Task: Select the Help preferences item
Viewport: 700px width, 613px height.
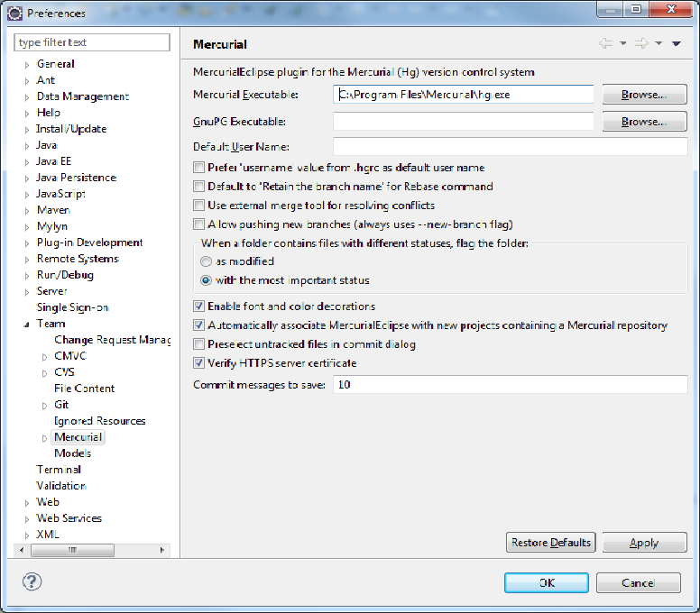Action: tap(48, 113)
